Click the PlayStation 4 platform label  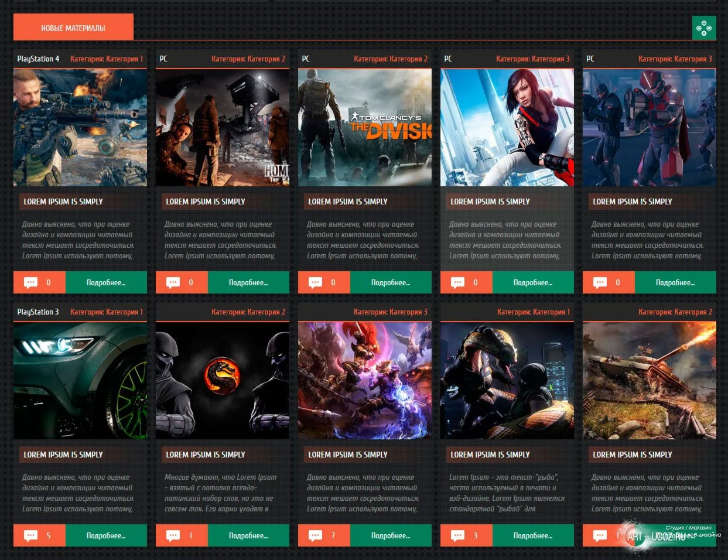tap(38, 59)
